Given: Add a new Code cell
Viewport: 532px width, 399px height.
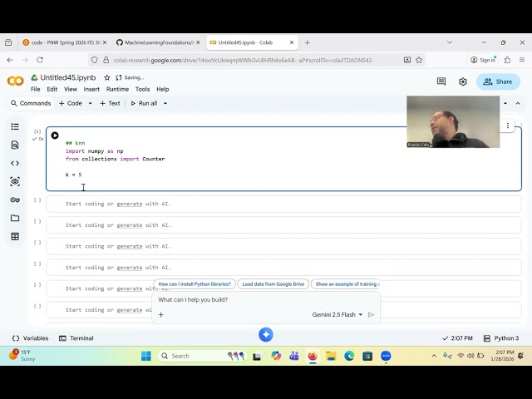Looking at the screenshot, I should click(x=71, y=103).
